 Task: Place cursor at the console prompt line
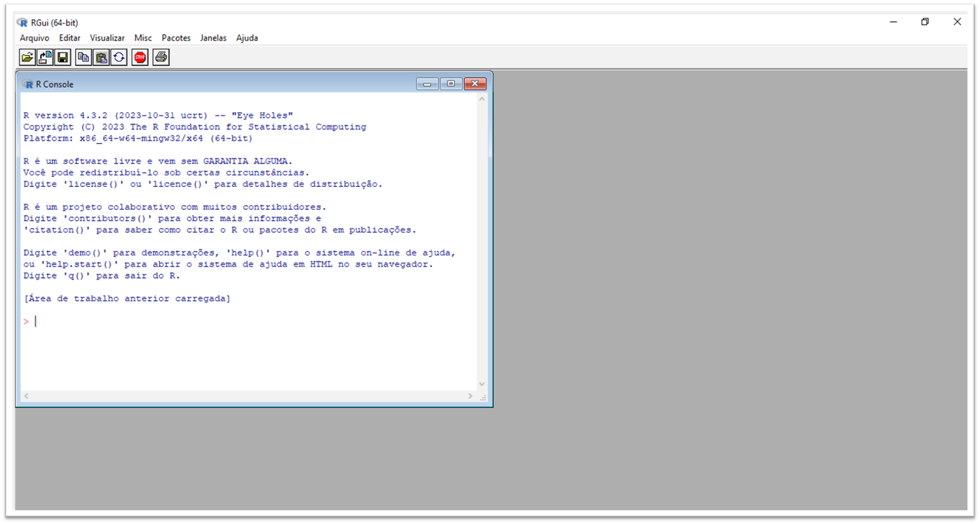[249, 322]
